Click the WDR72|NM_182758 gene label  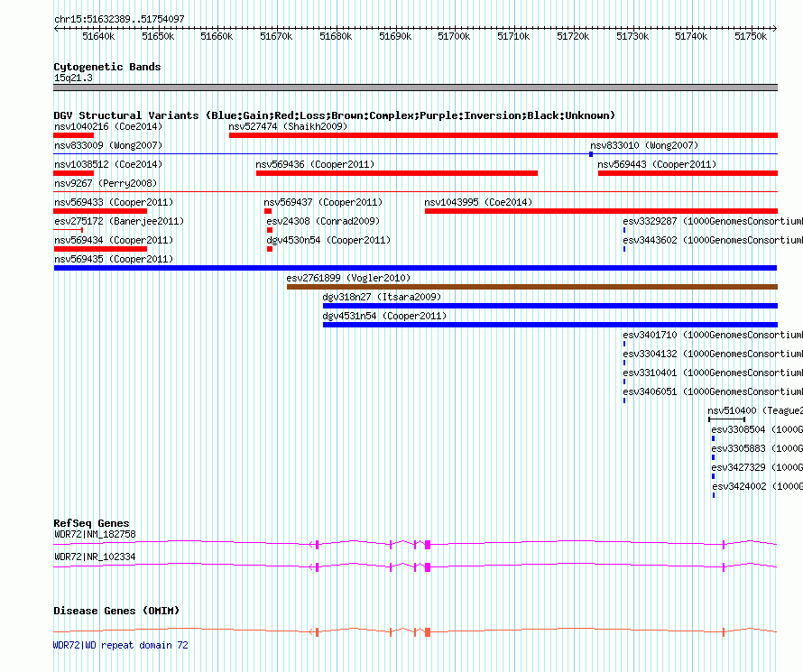[95, 534]
